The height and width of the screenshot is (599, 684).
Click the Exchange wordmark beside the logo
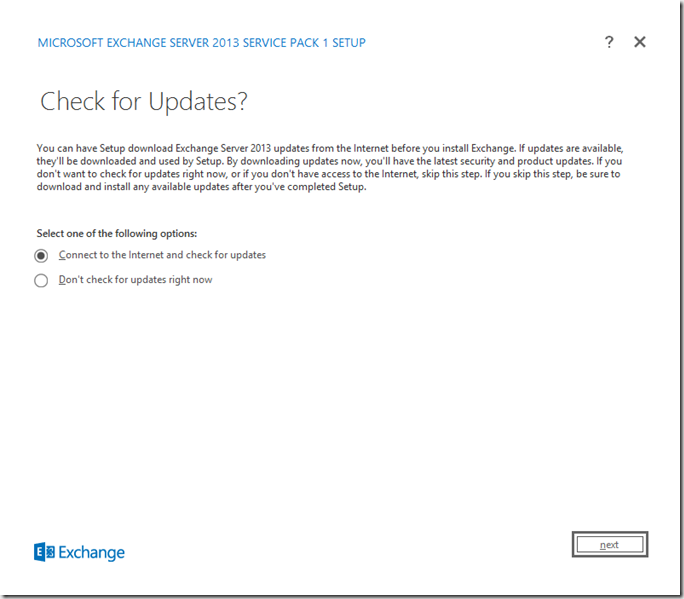point(91,552)
